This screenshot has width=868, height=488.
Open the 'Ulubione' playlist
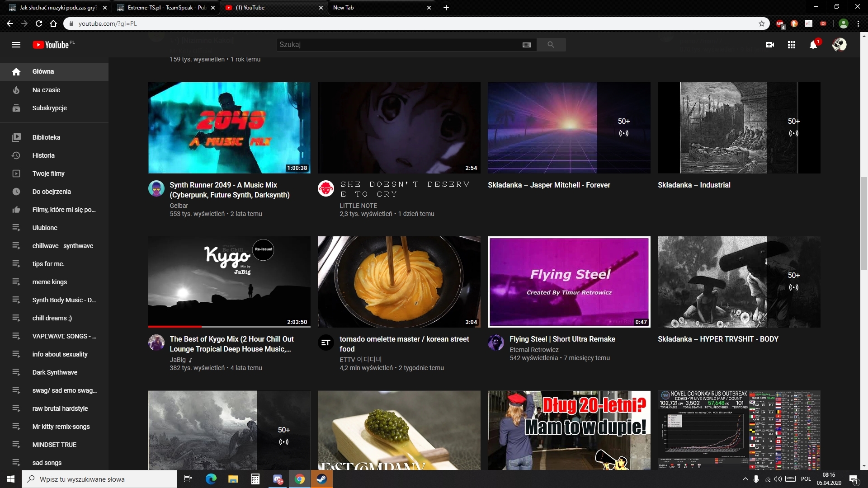pos(54,228)
